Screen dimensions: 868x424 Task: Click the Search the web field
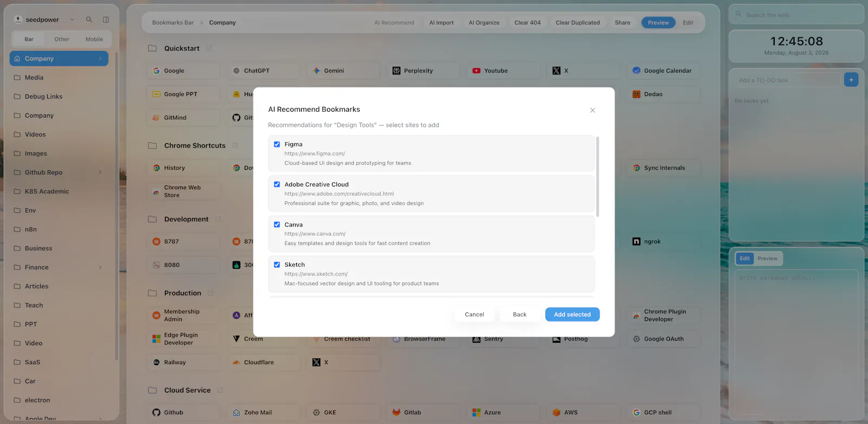click(796, 15)
